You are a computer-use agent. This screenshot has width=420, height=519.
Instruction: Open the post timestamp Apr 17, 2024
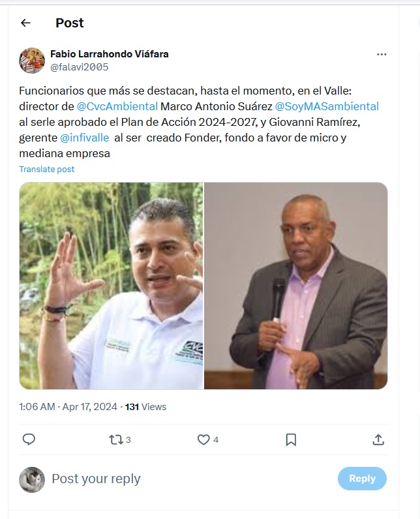[x=68, y=406]
